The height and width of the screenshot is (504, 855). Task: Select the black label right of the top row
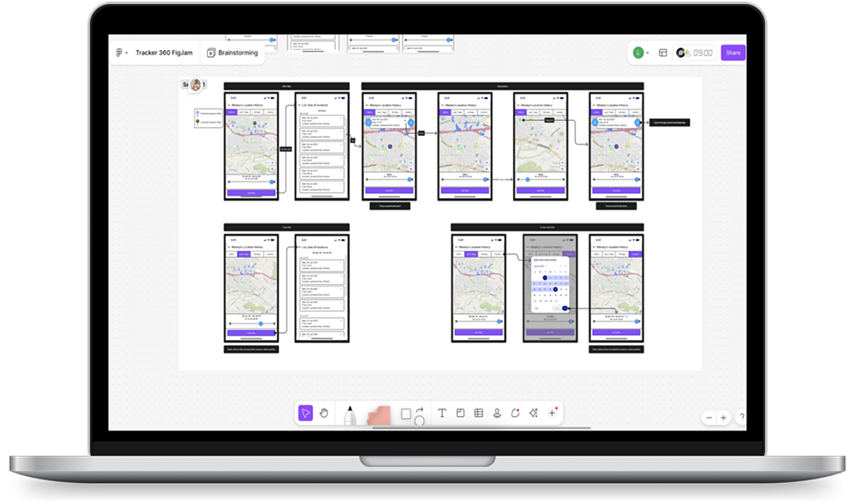coord(670,123)
